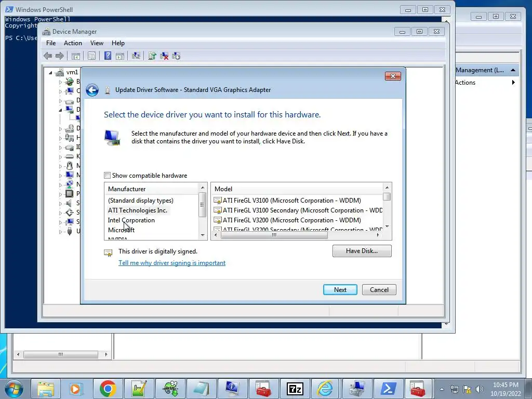Click the Scan for hardware changes icon
The image size is (532, 399).
click(136, 56)
